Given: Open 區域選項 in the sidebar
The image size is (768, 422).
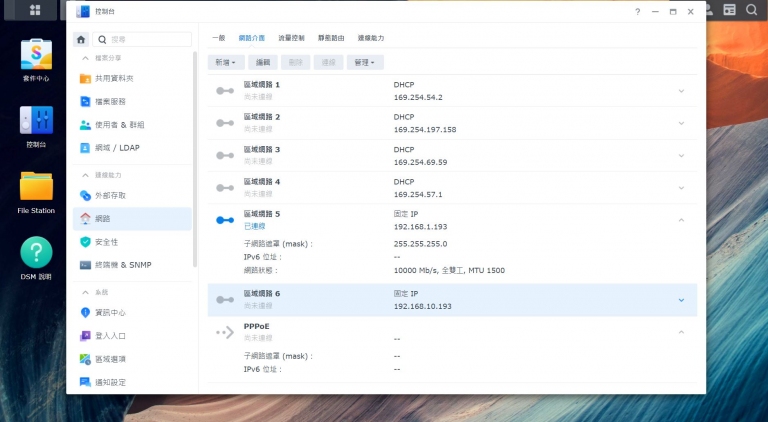Looking at the screenshot, I should pos(132,359).
